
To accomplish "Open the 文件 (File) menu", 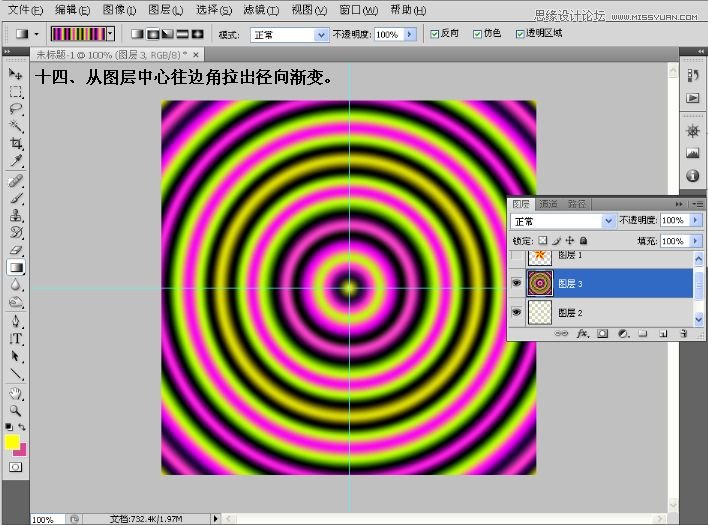I will click(25, 9).
